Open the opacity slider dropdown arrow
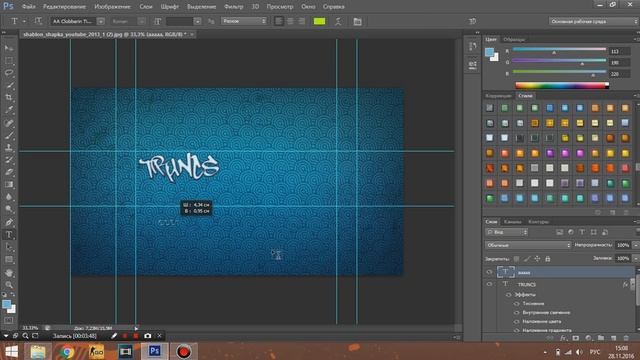Image resolution: width=640 pixels, height=360 pixels. point(636,245)
